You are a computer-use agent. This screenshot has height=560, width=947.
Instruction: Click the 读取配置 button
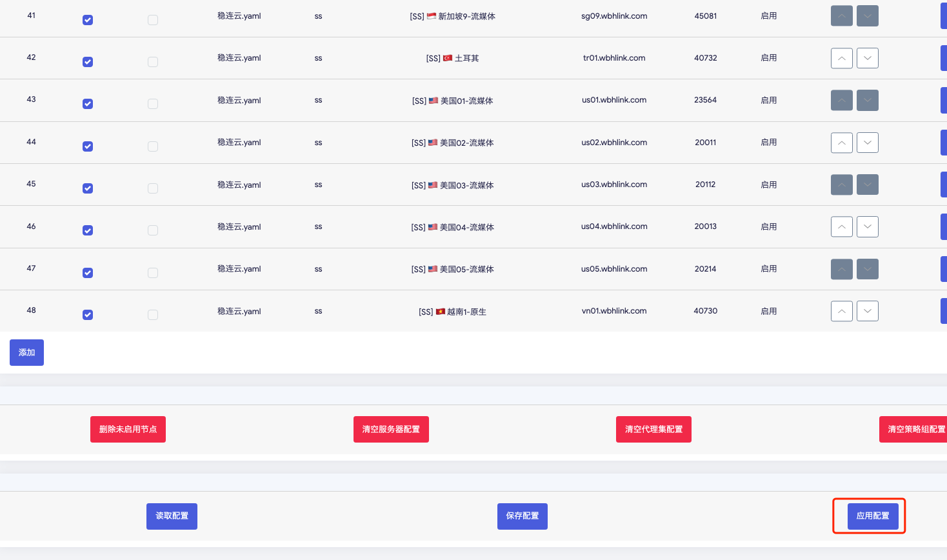(172, 516)
